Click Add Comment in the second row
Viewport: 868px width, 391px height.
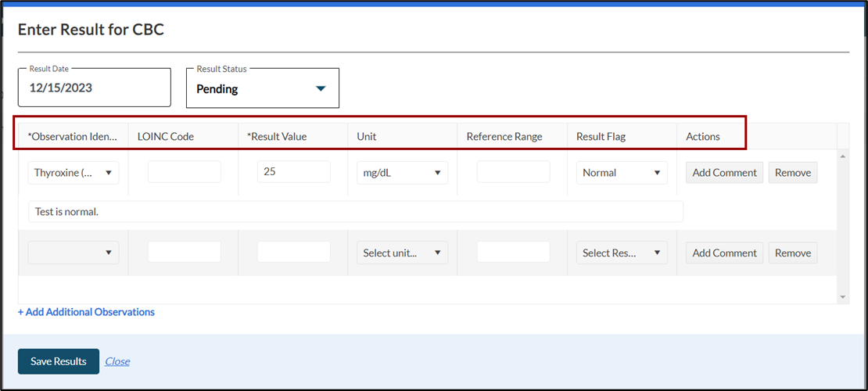tap(724, 253)
